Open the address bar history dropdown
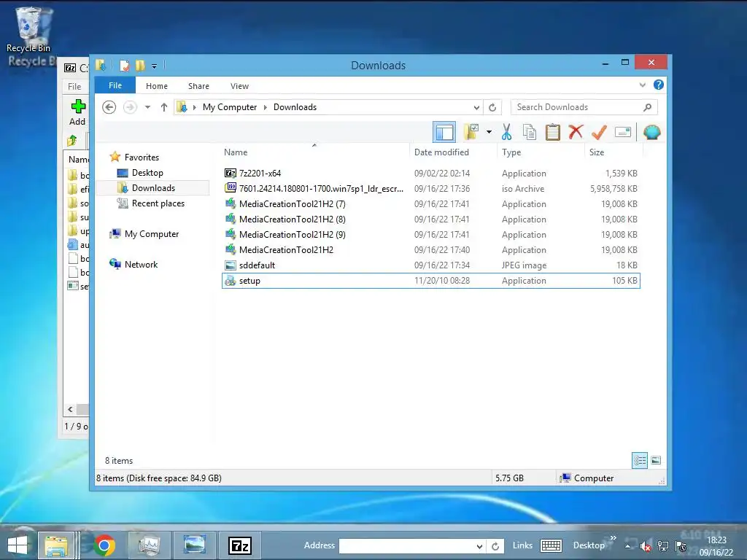This screenshot has height=560, width=747. pos(476,107)
